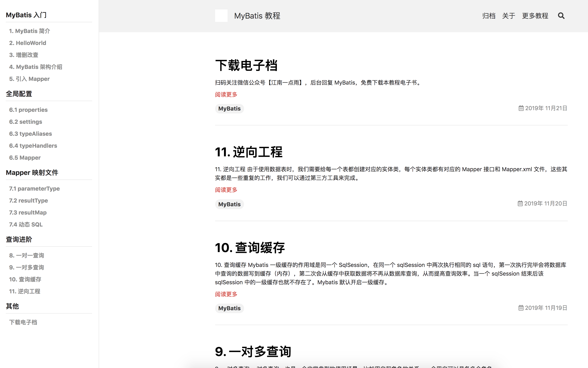Click the calendar icon next to 2019年 11月19日
Image resolution: width=588 pixels, height=368 pixels.
tap(521, 308)
